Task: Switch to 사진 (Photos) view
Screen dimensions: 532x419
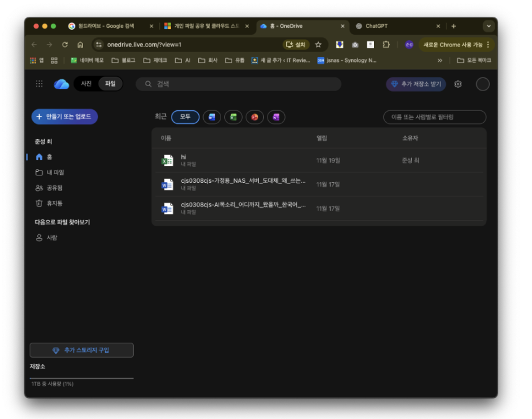Action: (x=86, y=84)
